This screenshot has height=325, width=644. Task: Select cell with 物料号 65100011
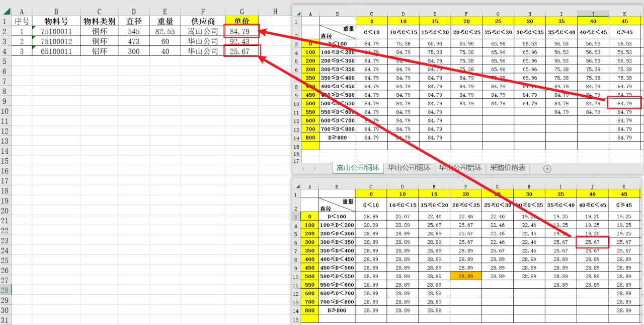[56, 51]
